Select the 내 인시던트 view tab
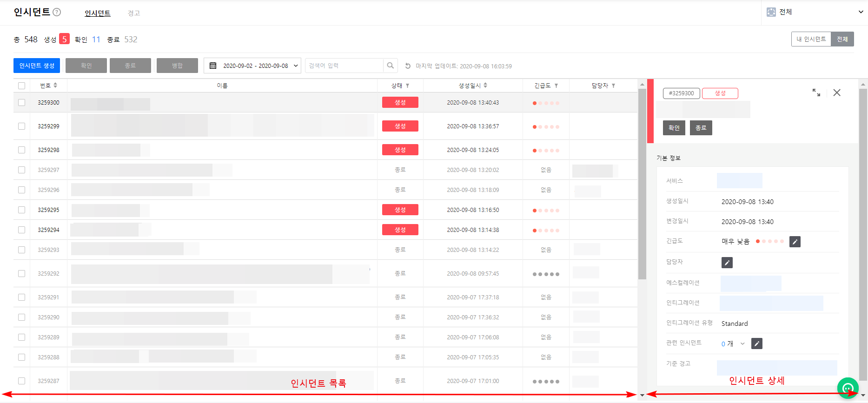868x403 pixels. (811, 39)
